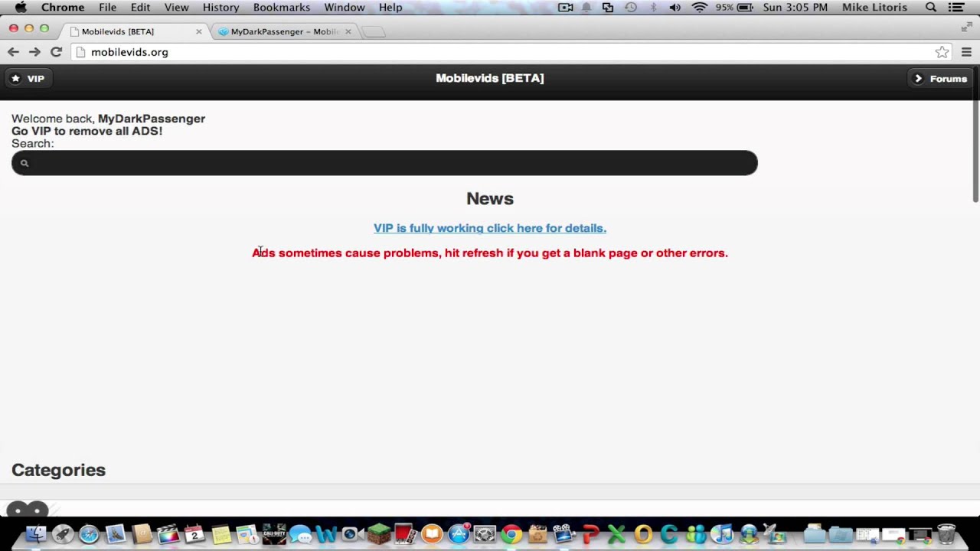Open the App Store in the Dock
Screen dimensions: 980x551
click(x=459, y=533)
